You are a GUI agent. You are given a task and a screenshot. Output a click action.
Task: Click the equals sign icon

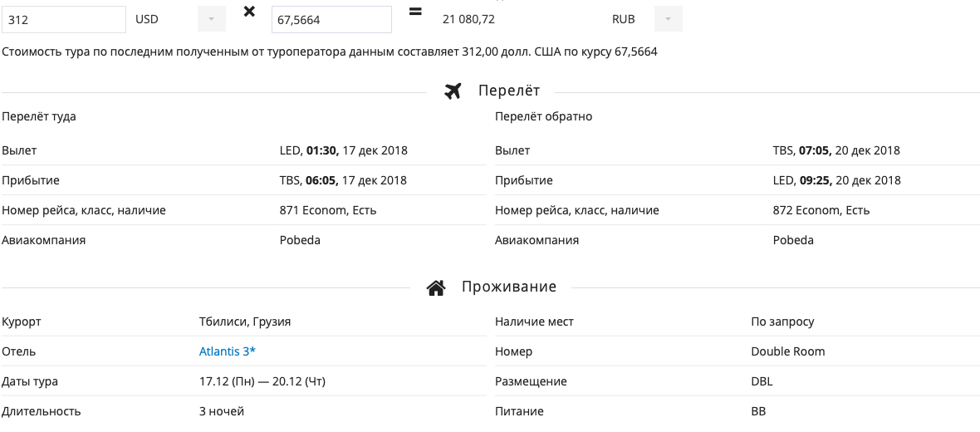(415, 12)
